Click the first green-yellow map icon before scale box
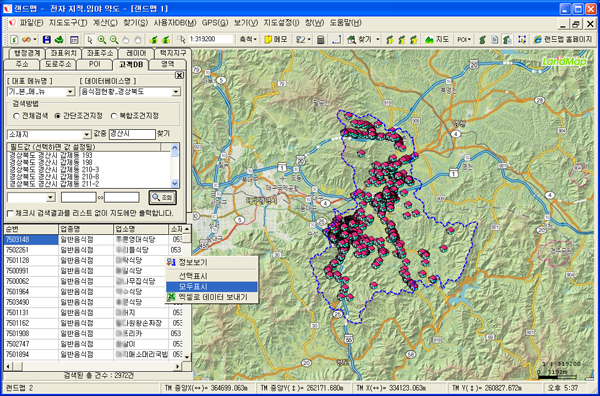Viewport: 600px width, 396px height. [153, 39]
